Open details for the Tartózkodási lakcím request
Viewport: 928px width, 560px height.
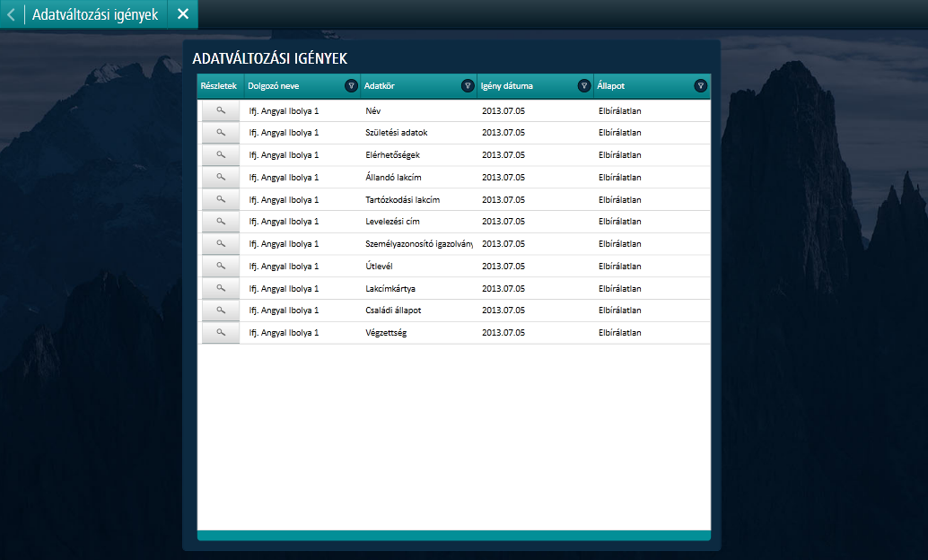pyautogui.click(x=221, y=199)
